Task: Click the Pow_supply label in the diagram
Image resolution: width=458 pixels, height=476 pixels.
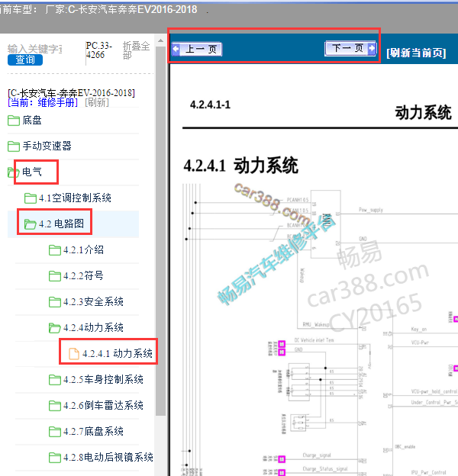Action: coord(371,210)
